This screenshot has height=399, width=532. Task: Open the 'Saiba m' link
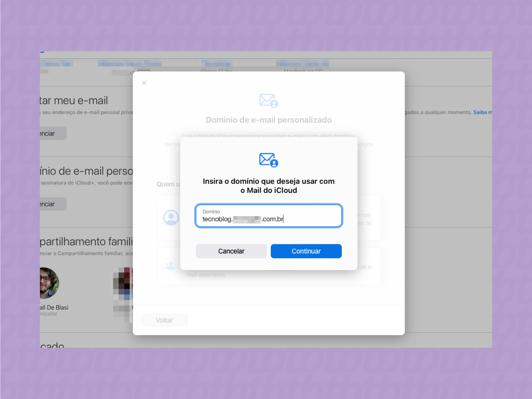click(x=482, y=112)
